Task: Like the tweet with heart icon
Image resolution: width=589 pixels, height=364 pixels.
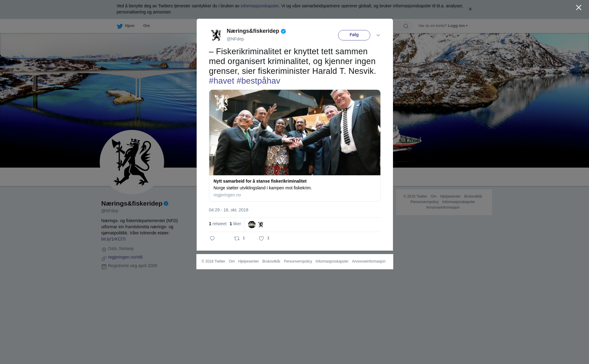Action: (x=261, y=238)
